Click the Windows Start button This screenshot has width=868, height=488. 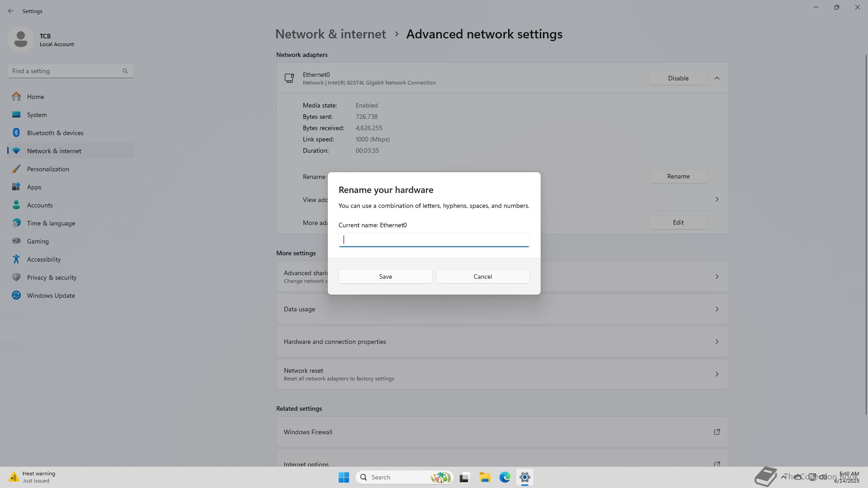[344, 477]
